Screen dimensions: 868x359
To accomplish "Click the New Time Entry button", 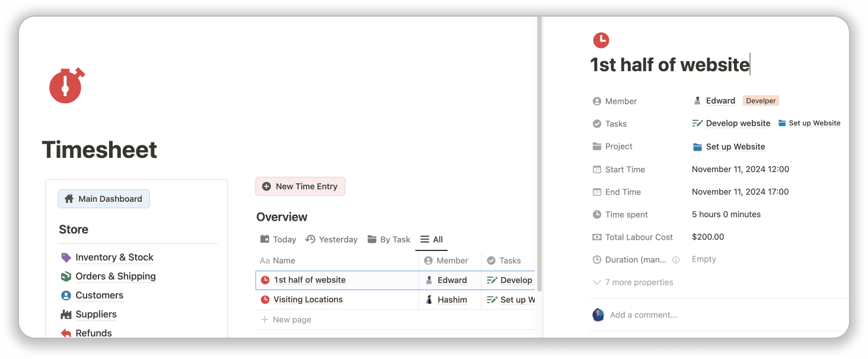I will 300,186.
